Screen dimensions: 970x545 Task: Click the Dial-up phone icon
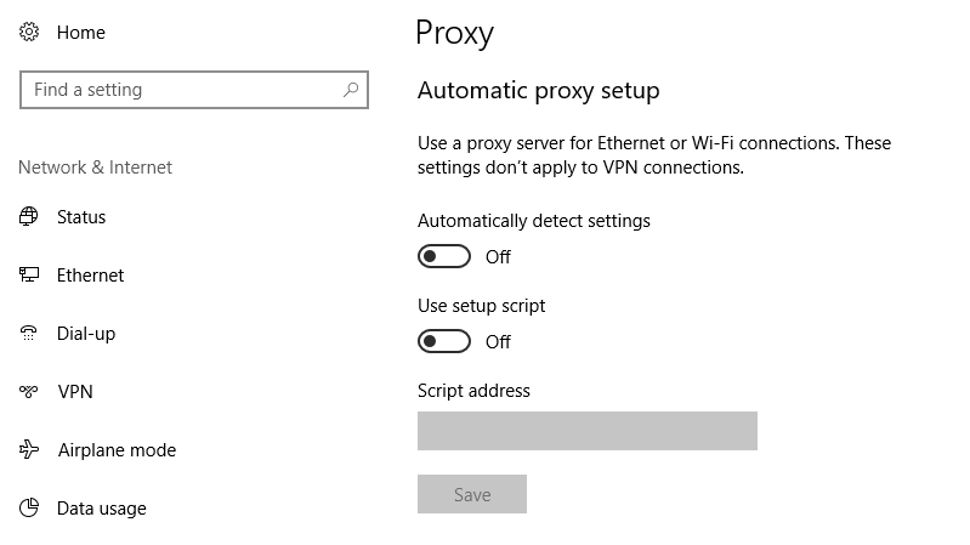point(29,334)
